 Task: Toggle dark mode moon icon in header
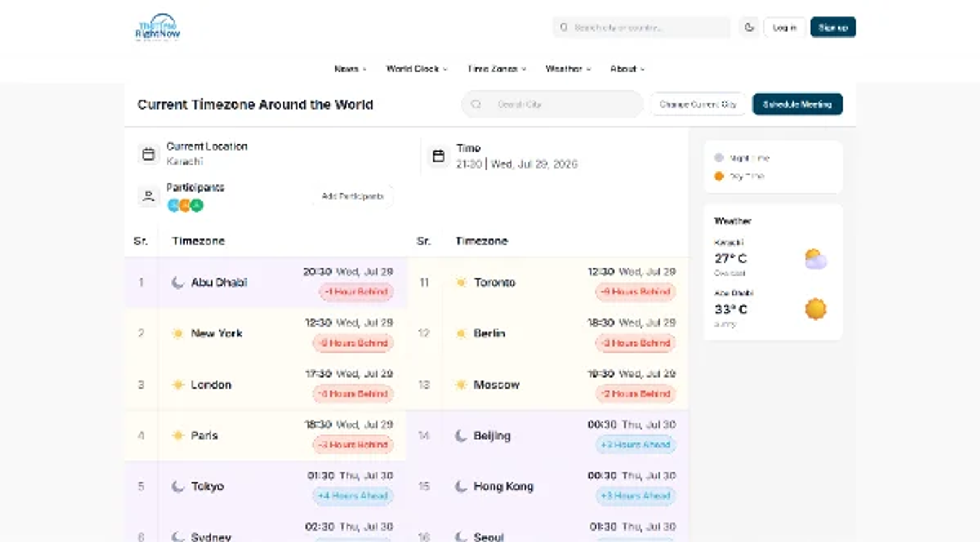[749, 27]
